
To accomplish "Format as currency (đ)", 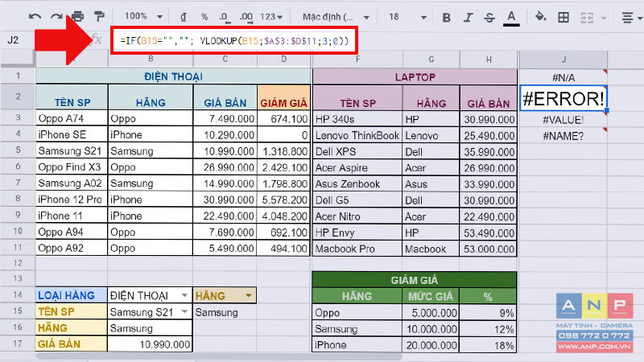I will click(x=184, y=17).
